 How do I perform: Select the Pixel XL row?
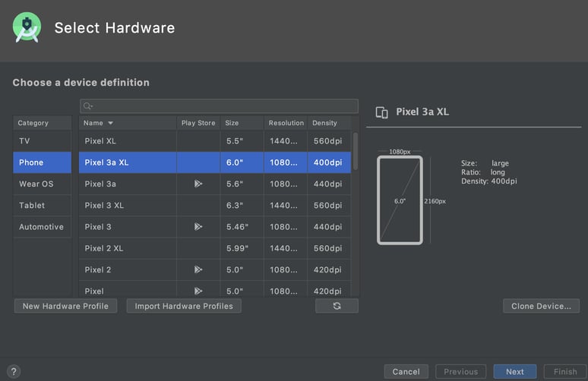pos(215,141)
